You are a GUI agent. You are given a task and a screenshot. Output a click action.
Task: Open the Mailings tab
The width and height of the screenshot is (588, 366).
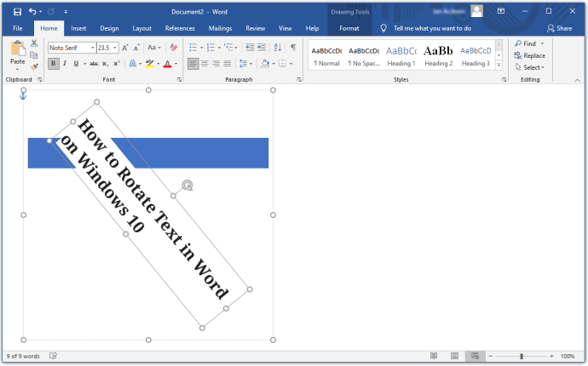220,28
